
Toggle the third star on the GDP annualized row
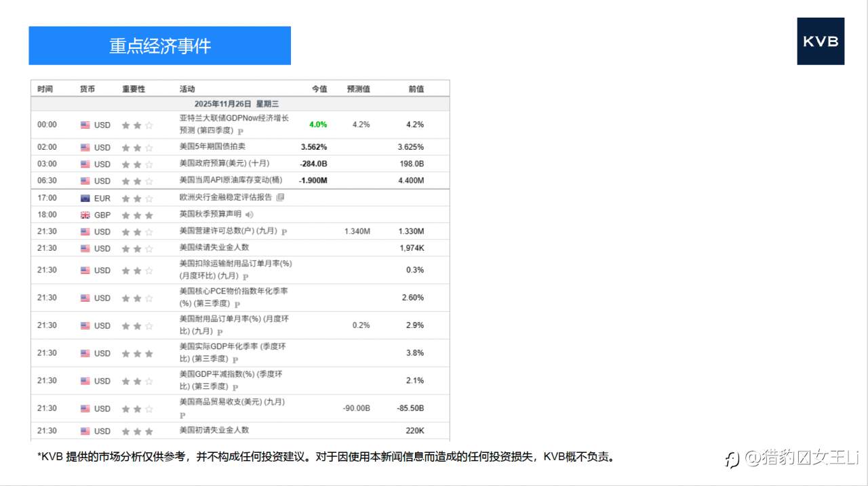tap(148, 352)
